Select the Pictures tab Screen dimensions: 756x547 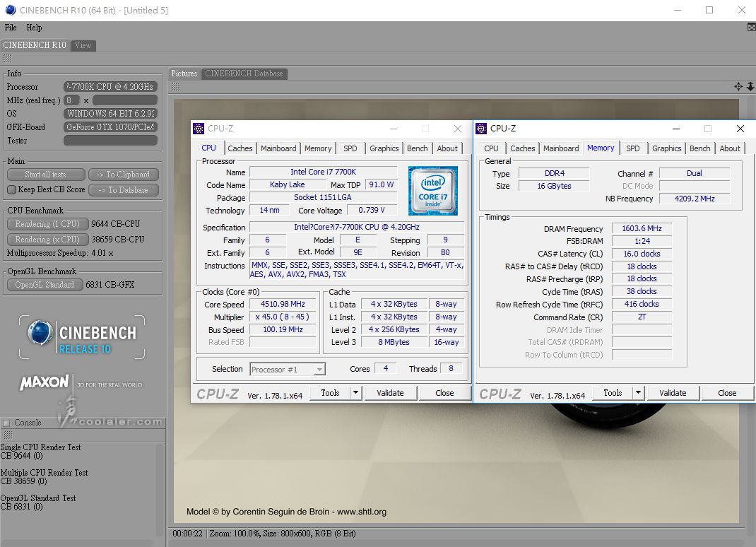tap(184, 73)
